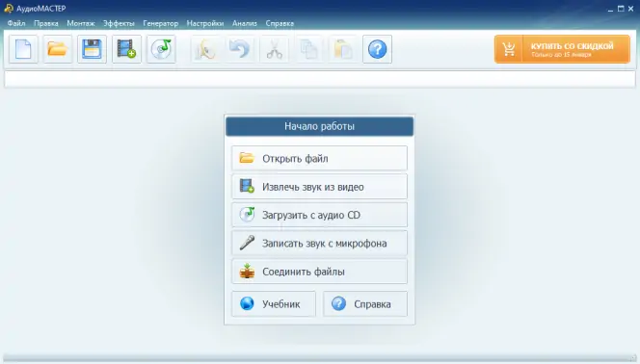Open the Настройки menu

click(x=205, y=24)
